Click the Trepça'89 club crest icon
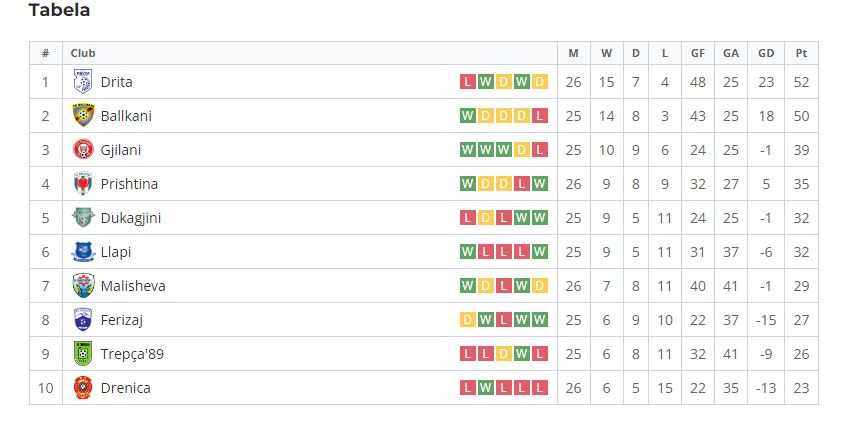This screenshot has height=429, width=865. [83, 354]
